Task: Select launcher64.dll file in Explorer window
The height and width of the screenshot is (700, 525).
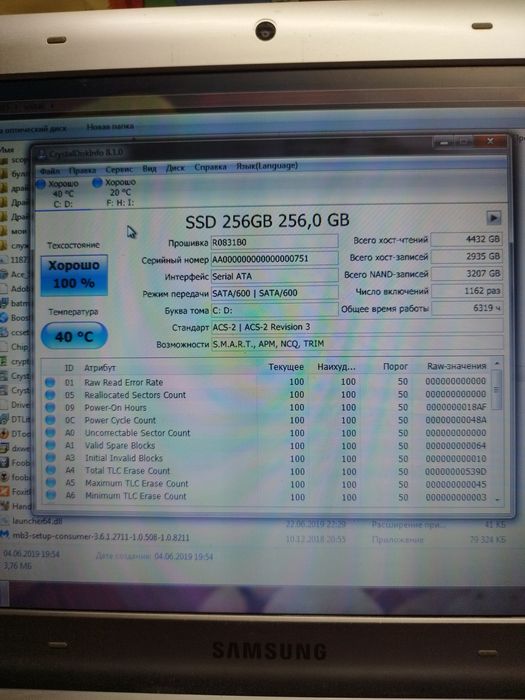Action: pos(36,521)
